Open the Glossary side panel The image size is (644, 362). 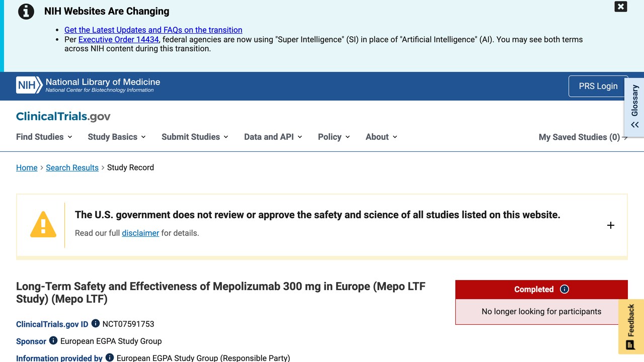click(634, 107)
